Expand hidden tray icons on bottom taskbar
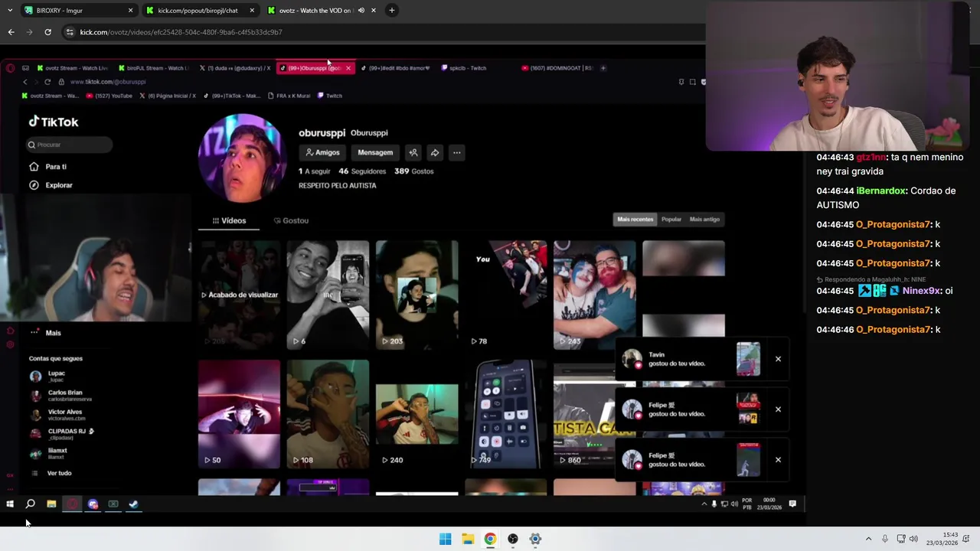Image resolution: width=980 pixels, height=551 pixels. (x=868, y=539)
